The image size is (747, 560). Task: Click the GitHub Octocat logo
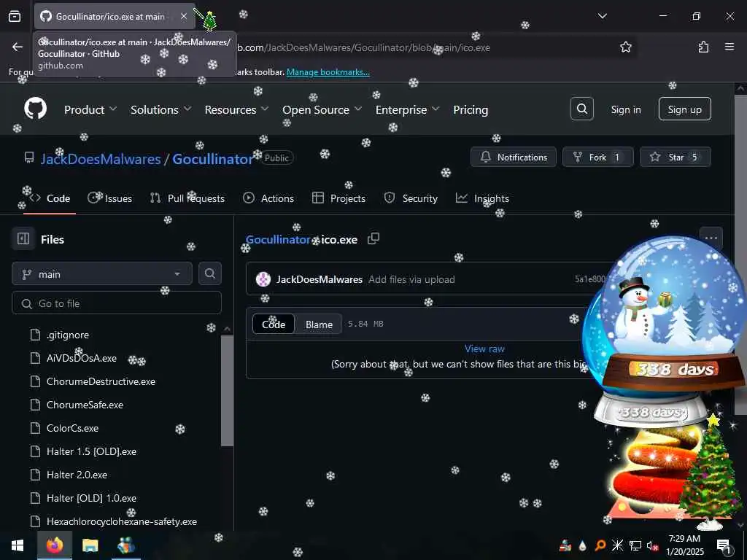point(36,109)
